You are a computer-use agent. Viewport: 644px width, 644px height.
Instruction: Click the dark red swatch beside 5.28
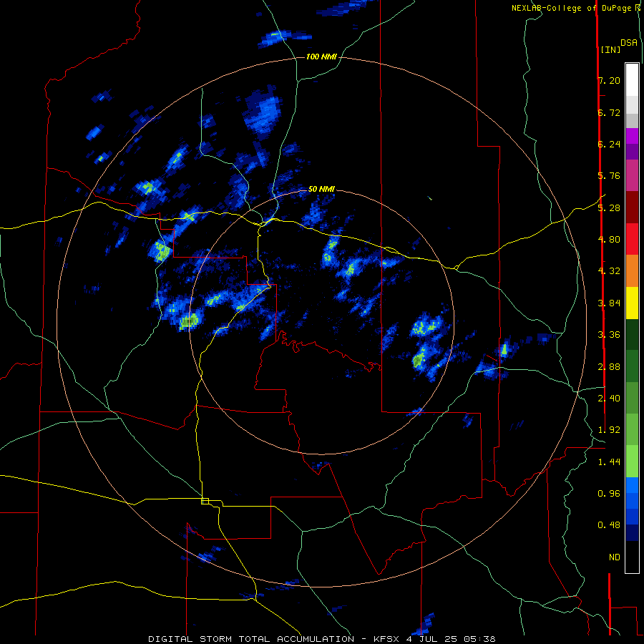632,208
